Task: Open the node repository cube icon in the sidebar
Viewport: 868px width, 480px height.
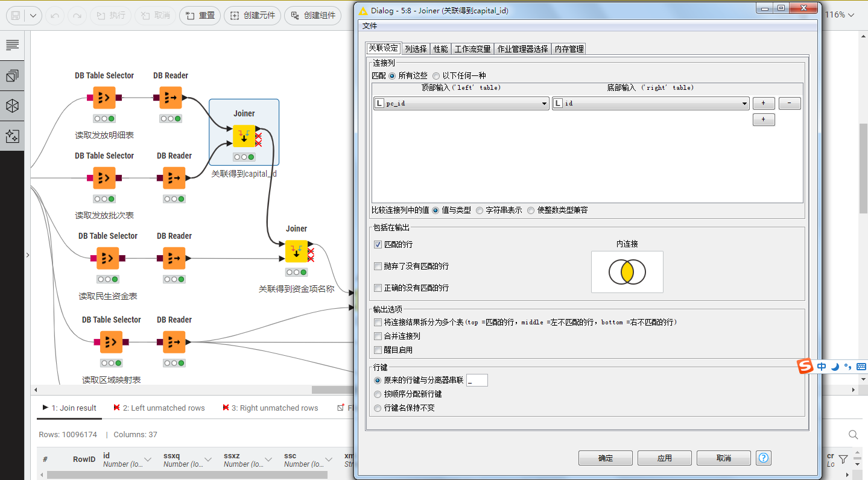Action: 12,107
